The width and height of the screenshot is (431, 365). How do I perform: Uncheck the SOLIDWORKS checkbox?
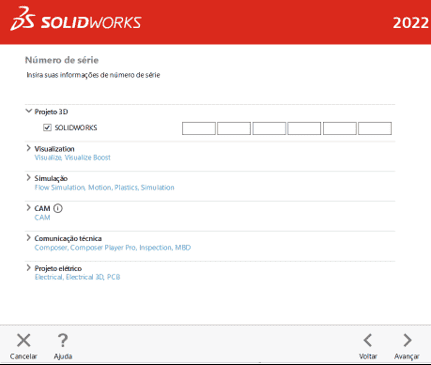[47, 128]
